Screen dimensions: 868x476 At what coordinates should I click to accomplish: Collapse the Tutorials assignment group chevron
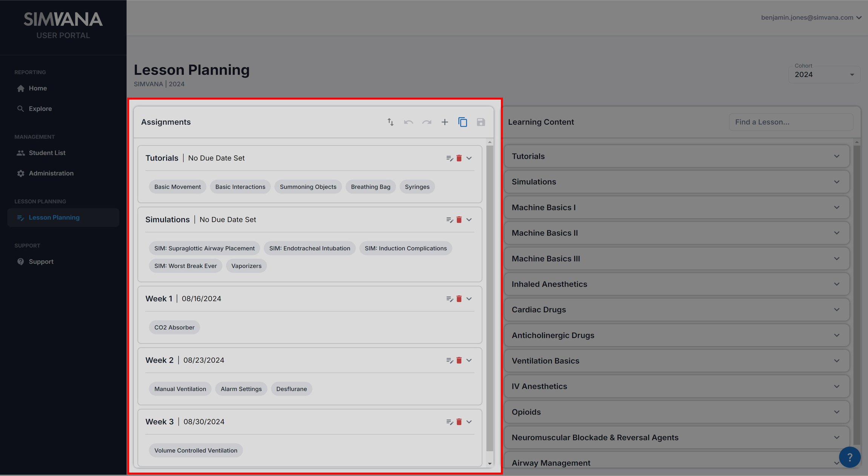(469, 158)
